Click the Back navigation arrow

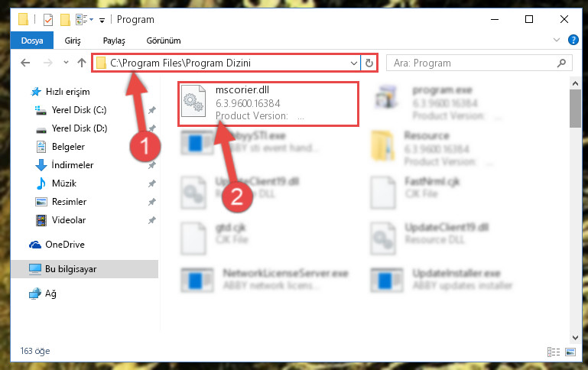[x=25, y=63]
